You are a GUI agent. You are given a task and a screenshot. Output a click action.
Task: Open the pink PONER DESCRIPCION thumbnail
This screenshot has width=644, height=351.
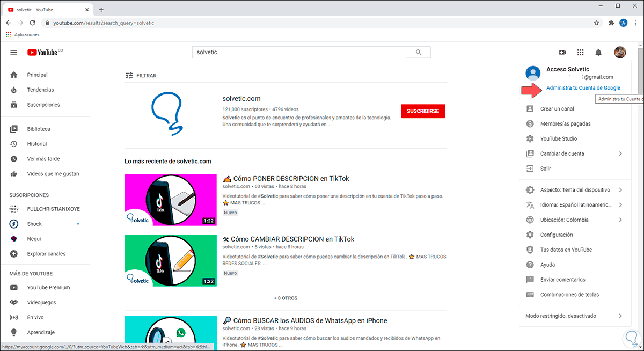point(171,200)
